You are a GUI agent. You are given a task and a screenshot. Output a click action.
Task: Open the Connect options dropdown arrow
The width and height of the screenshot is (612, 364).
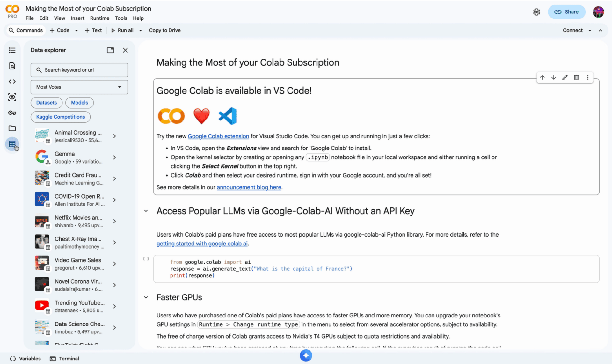point(590,30)
